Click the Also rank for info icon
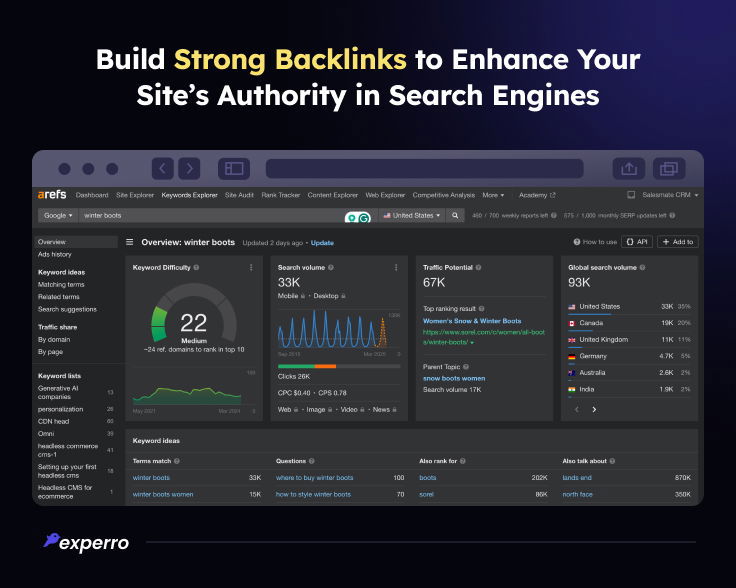Image resolution: width=736 pixels, height=588 pixels. pos(462,461)
